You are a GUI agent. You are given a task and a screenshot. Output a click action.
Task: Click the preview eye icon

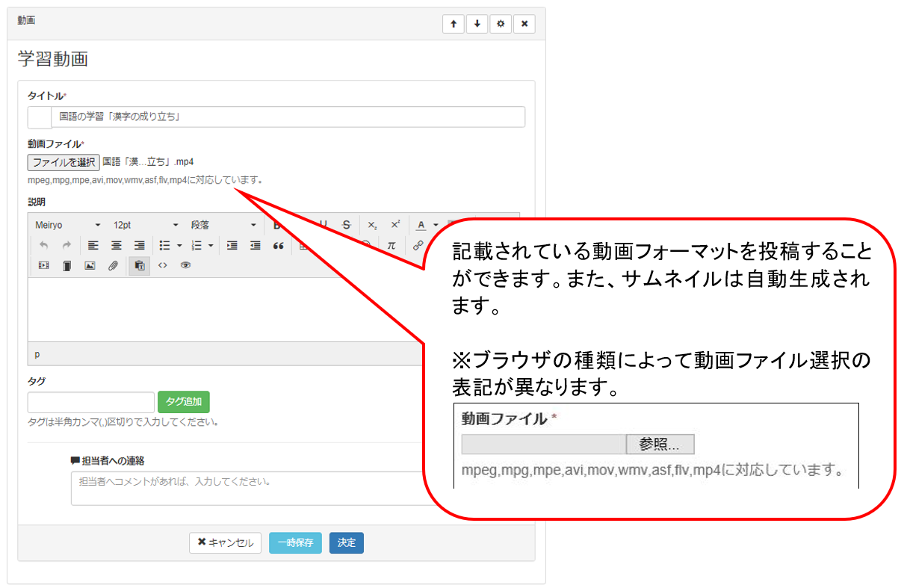coord(185,265)
